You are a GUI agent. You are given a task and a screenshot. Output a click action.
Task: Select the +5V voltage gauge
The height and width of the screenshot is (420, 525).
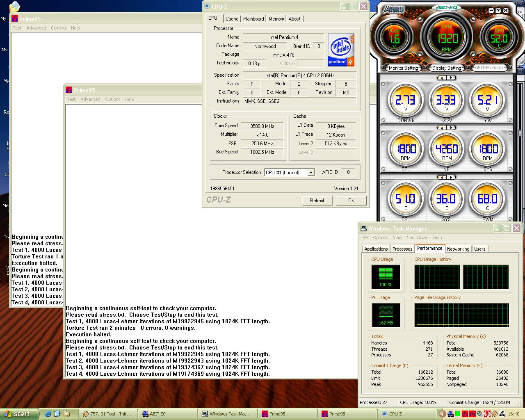(487, 100)
